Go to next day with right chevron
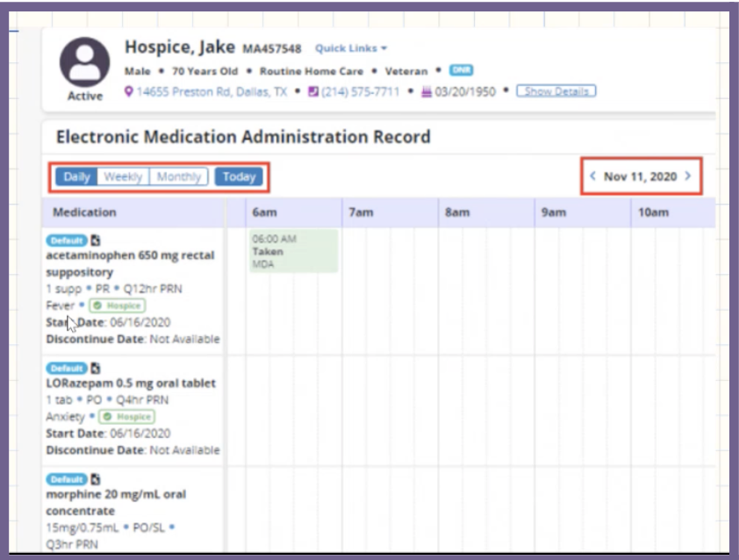This screenshot has height=560, width=739. pos(687,176)
